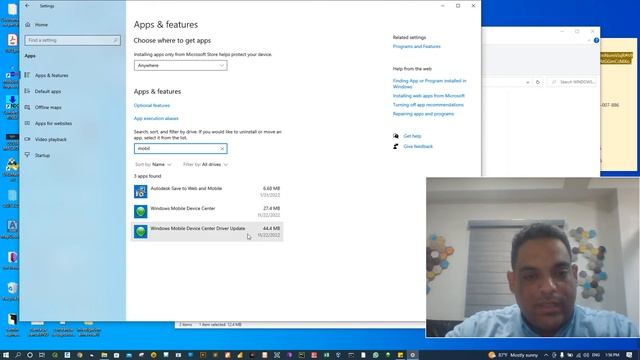Viewport: 640px width, 360px height.
Task: Open taskbar Search magnifier
Action: point(18,355)
